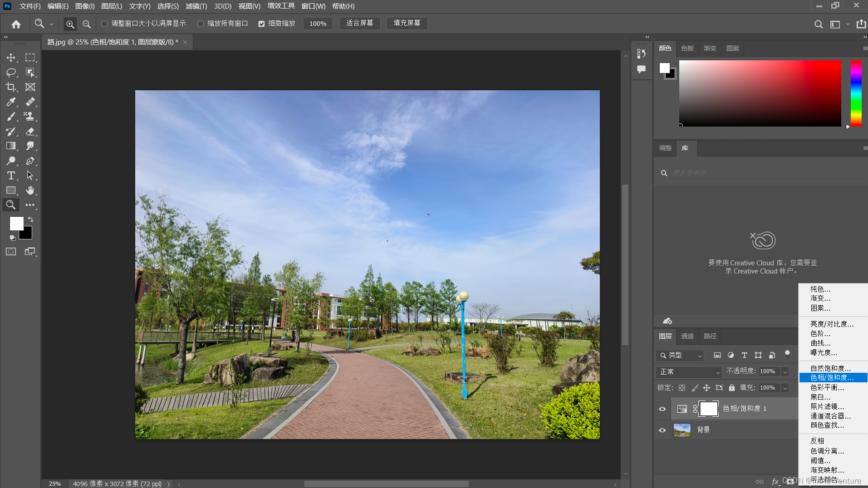
Task: Select the Pen tool
Action: pos(30,161)
